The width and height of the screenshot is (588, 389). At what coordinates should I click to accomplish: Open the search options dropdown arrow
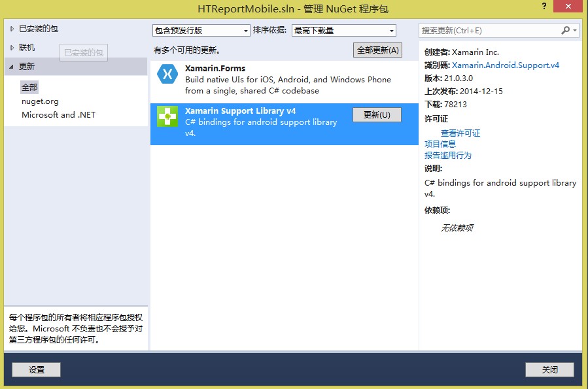point(576,31)
